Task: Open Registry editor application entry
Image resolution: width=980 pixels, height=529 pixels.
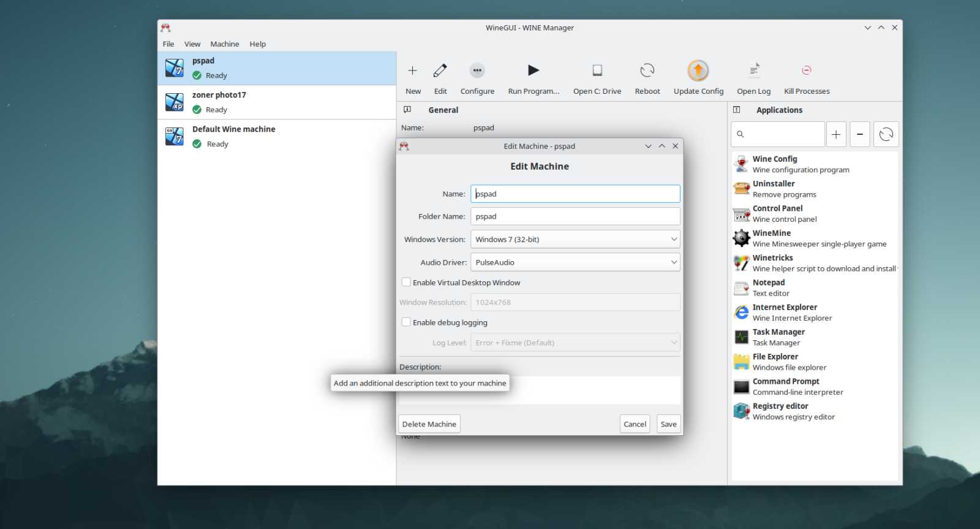Action: [x=815, y=411]
